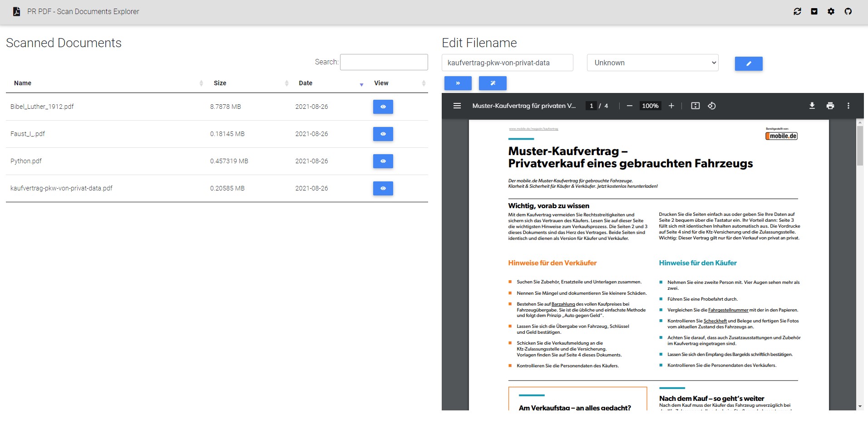
Task: Open the GitHub repository link
Action: (848, 11)
